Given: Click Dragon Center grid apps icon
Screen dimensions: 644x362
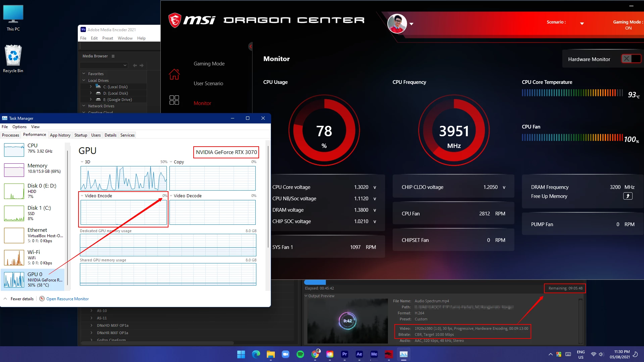Looking at the screenshot, I should 174,100.
